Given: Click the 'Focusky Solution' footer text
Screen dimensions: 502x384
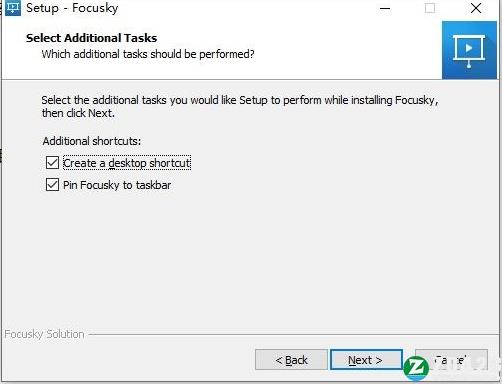Looking at the screenshot, I should (x=44, y=334).
